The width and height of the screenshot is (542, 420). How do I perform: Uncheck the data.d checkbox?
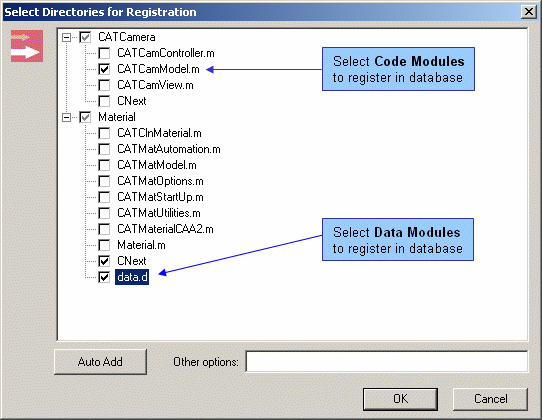(x=104, y=277)
